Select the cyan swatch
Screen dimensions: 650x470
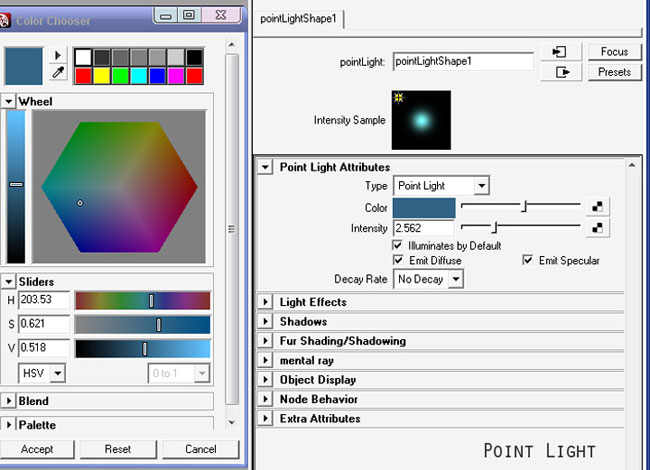[139, 76]
